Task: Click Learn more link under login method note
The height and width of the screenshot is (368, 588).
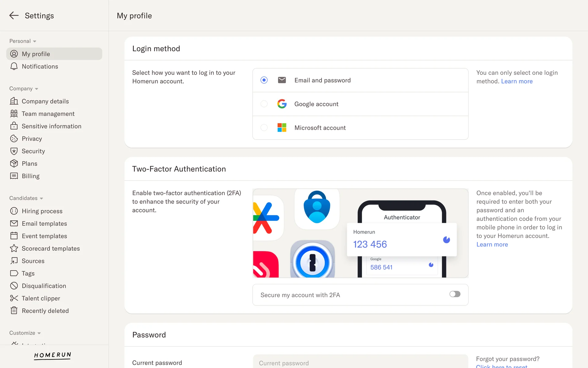Action: point(517,81)
